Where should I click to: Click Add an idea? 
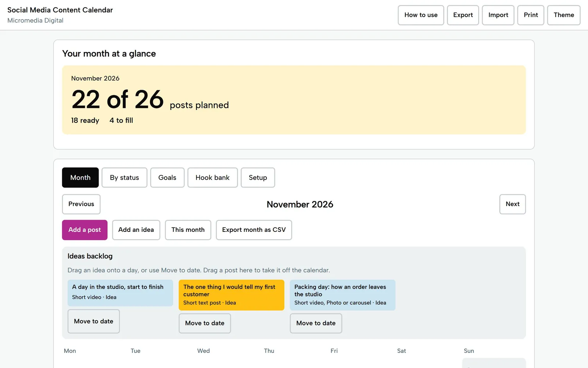point(136,230)
